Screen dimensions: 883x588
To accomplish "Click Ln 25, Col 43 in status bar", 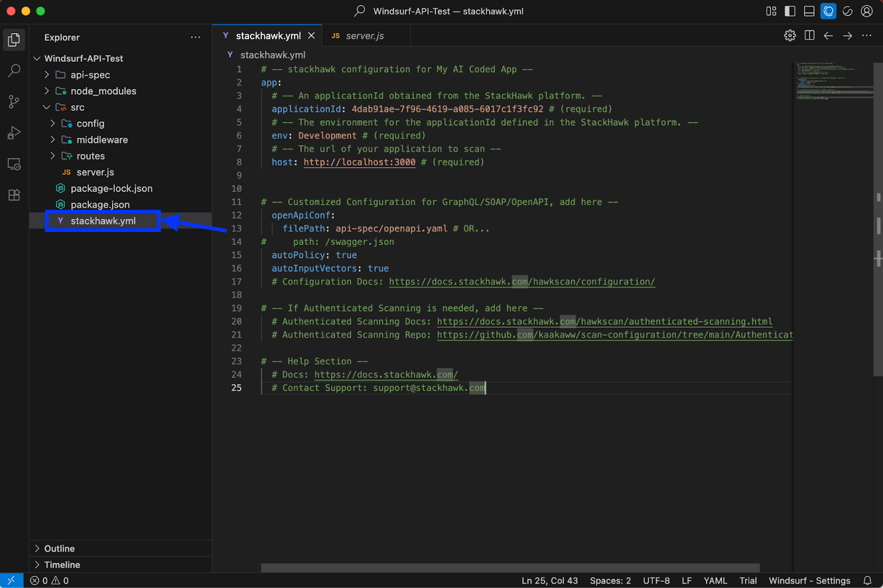I will click(550, 580).
